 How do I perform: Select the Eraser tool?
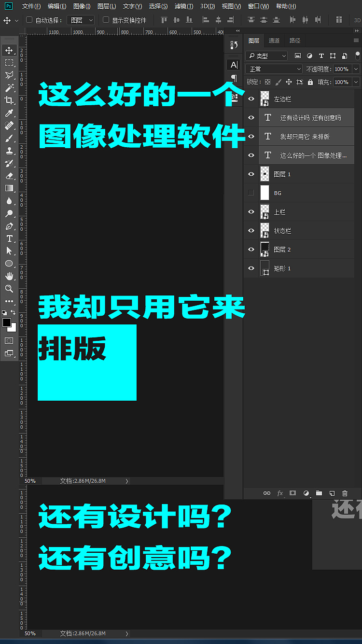coord(9,176)
